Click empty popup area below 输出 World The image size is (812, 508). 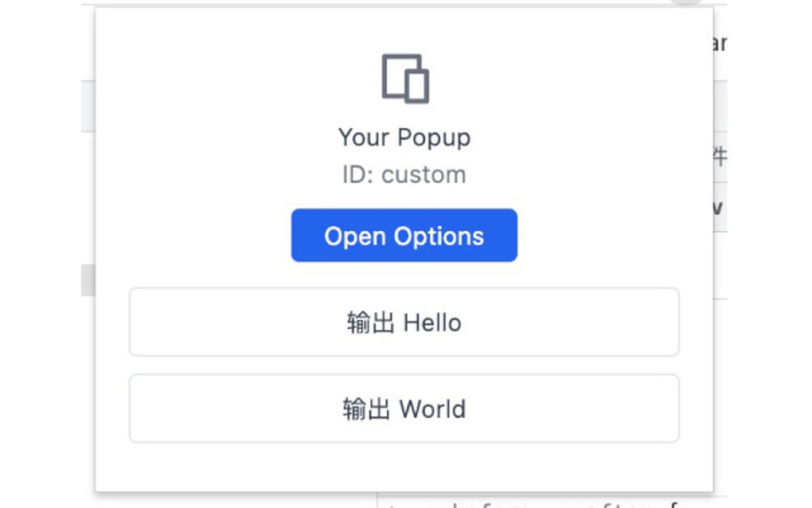(x=404, y=467)
